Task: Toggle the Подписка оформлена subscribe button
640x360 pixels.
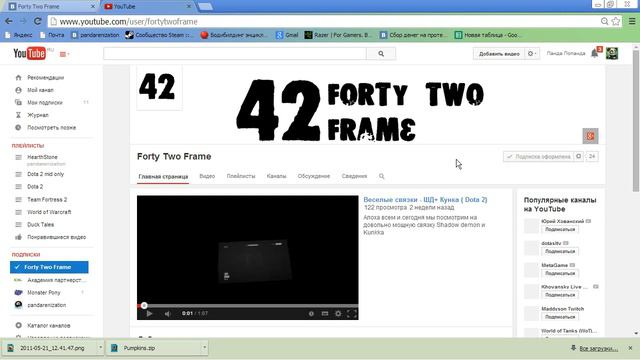Action: pos(538,156)
